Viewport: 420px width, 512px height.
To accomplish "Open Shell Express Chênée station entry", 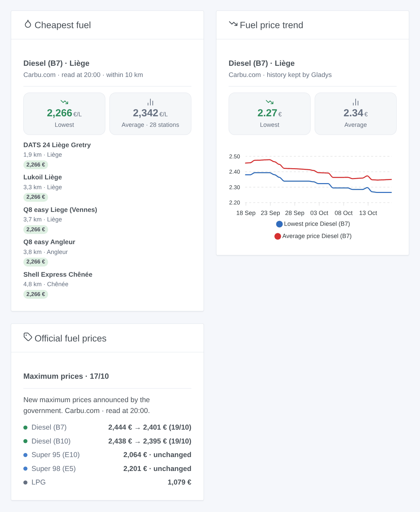I will pyautogui.click(x=58, y=274).
